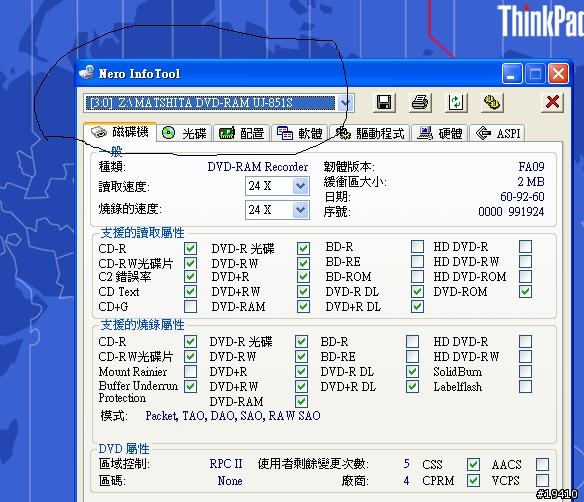This screenshot has width=584, height=502.
Task: Click the DVD-RAM Recorder type text
Action: coord(258,167)
